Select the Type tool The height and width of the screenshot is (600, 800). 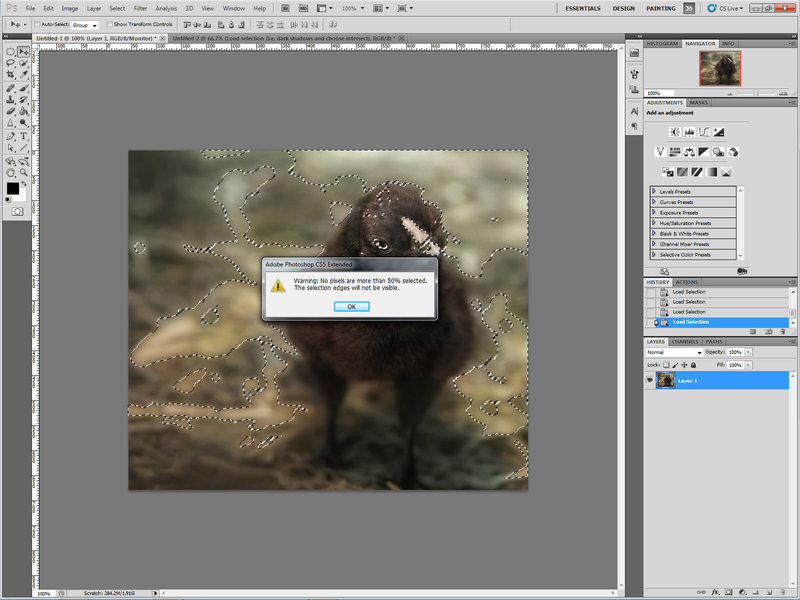click(23, 136)
